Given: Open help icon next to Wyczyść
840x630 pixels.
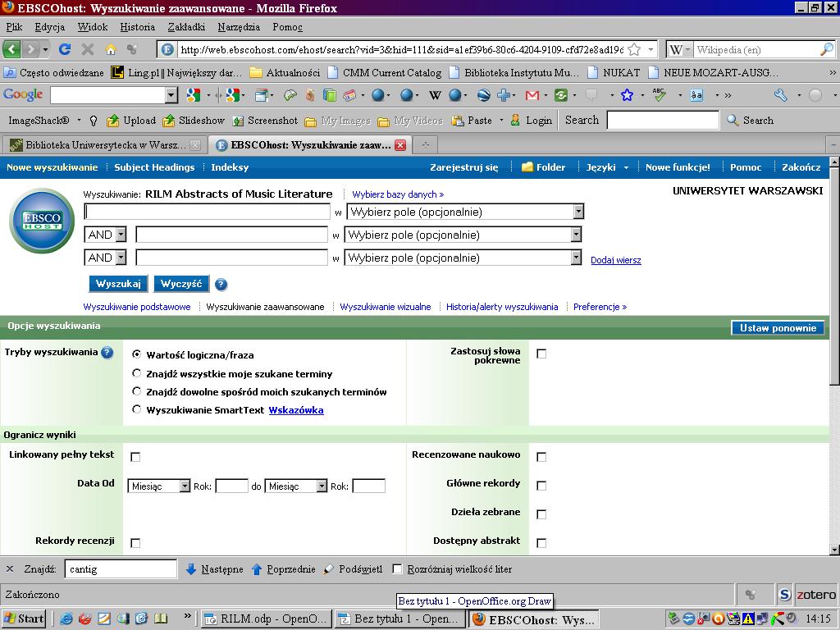Looking at the screenshot, I should tap(221, 285).
